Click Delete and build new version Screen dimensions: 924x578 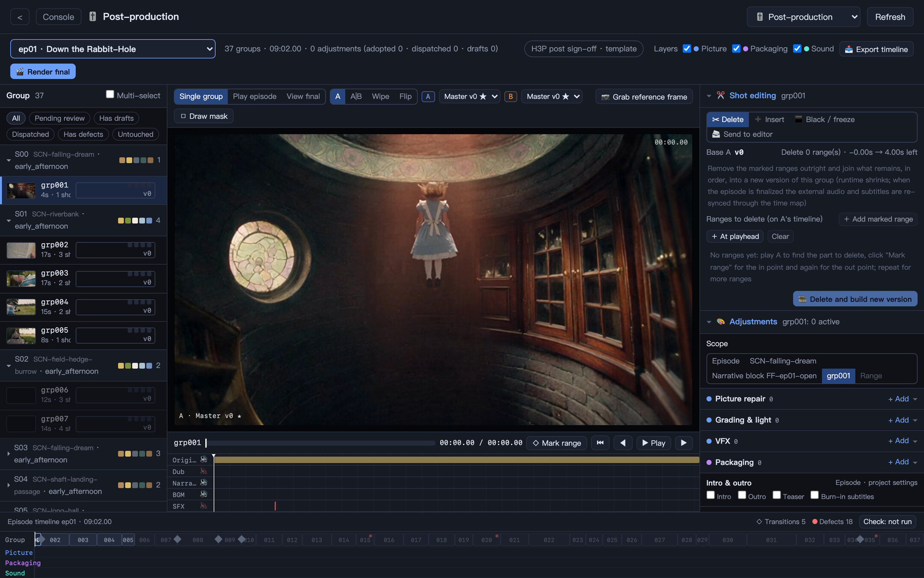point(855,299)
